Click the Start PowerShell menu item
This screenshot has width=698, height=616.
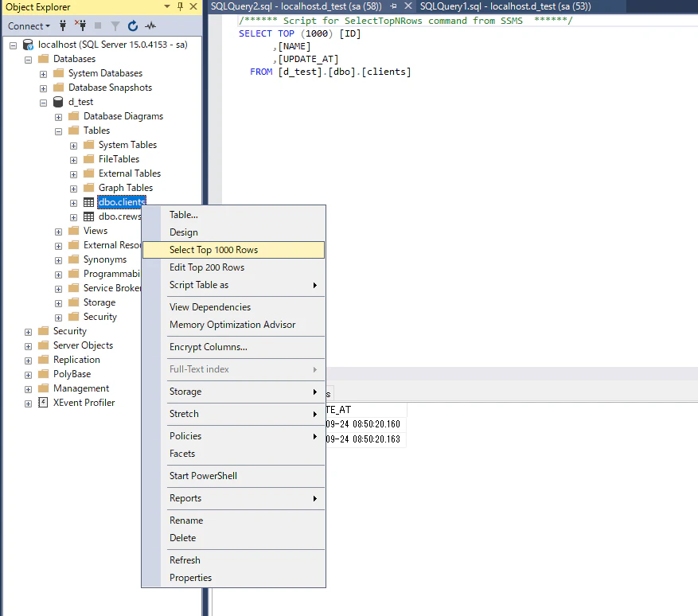tap(233, 476)
